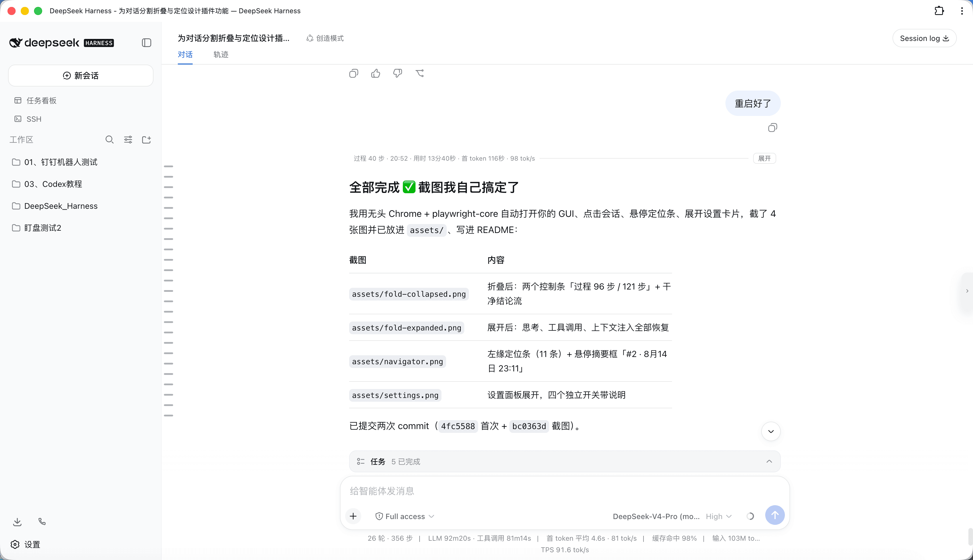
Task: Download the Session log
Action: 924,38
